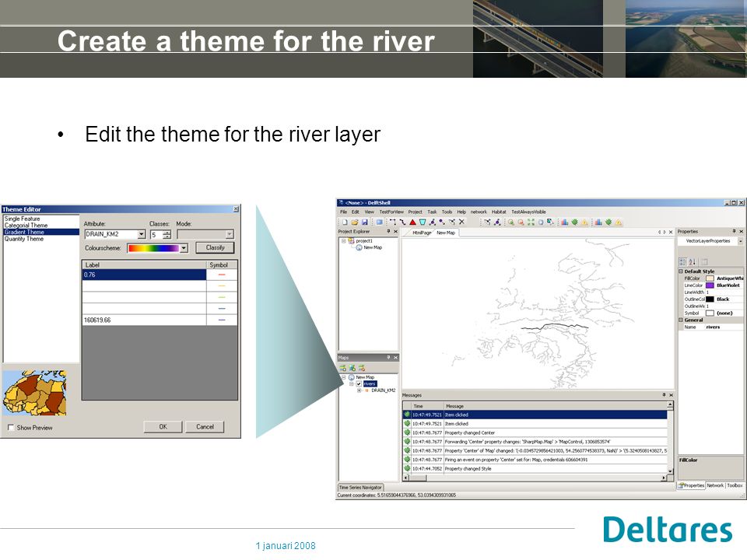Open the Attribute DRAIN_KM2 dropdown
The image size is (747, 560).
[142, 234]
